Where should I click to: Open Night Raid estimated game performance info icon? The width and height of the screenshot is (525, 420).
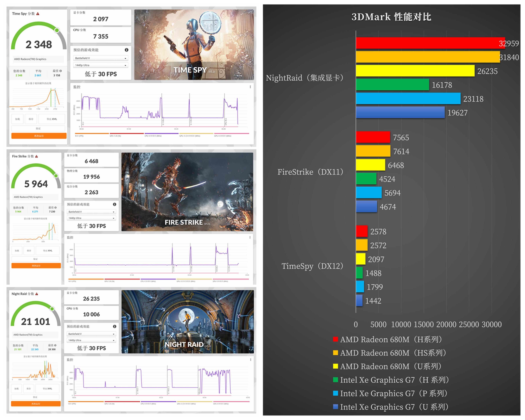coord(114,326)
